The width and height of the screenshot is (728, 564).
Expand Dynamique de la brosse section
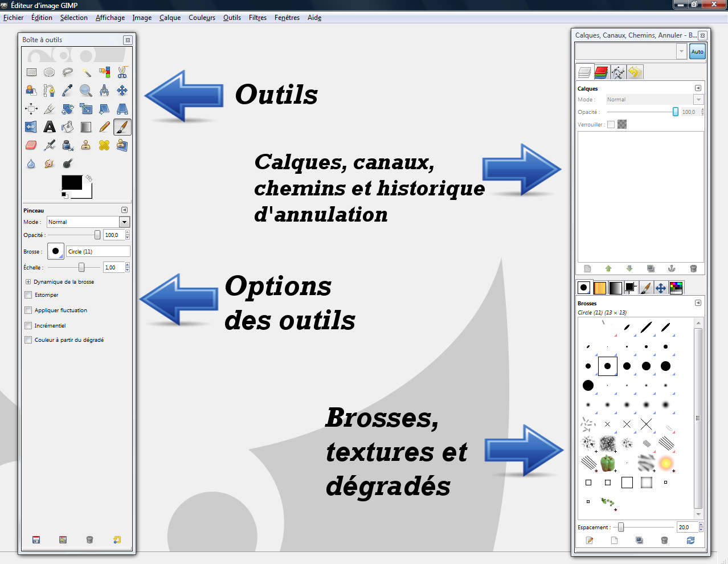coord(28,282)
